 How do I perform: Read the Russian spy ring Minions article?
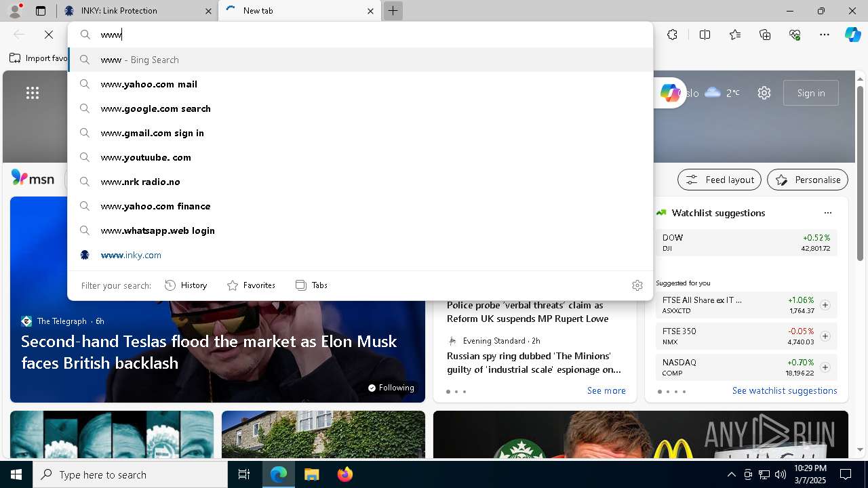534,363
